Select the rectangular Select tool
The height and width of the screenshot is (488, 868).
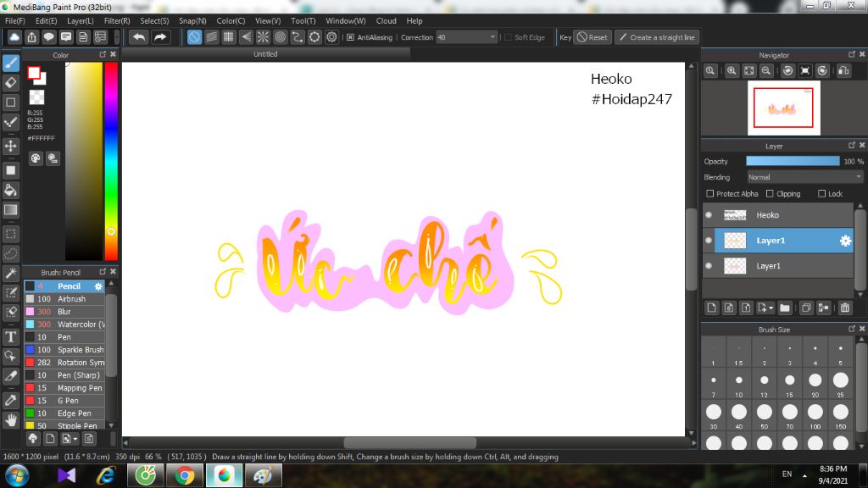coord(10,234)
